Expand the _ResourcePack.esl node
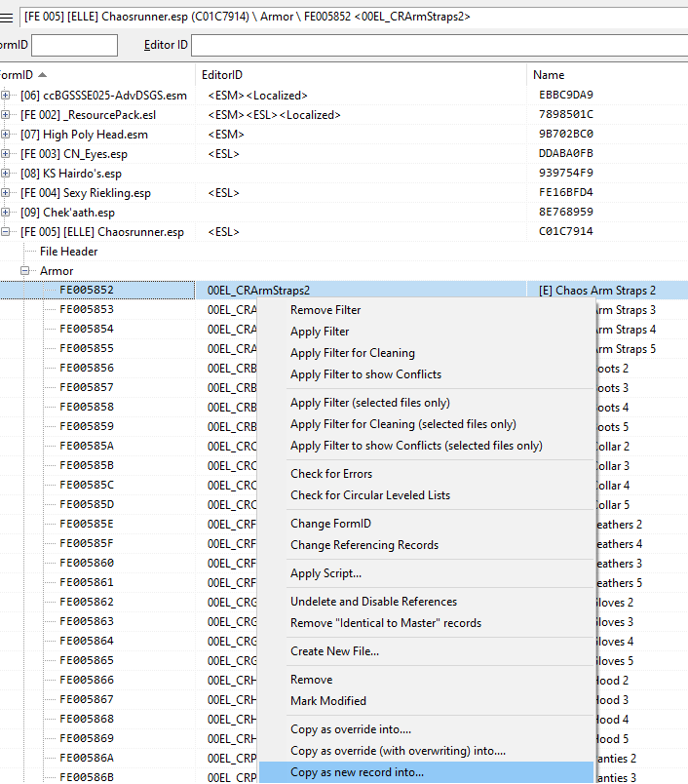Screen dimensions: 688x784 (6, 114)
